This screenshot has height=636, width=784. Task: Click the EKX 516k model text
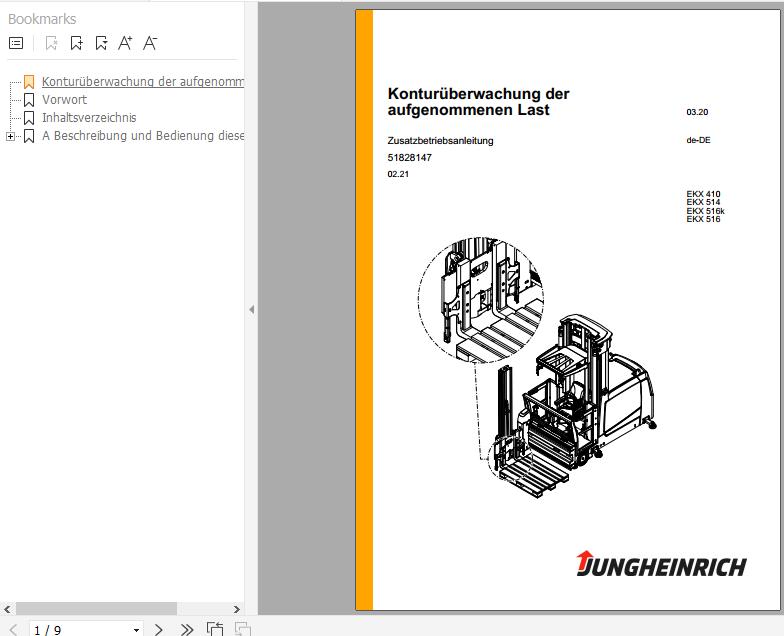706,211
